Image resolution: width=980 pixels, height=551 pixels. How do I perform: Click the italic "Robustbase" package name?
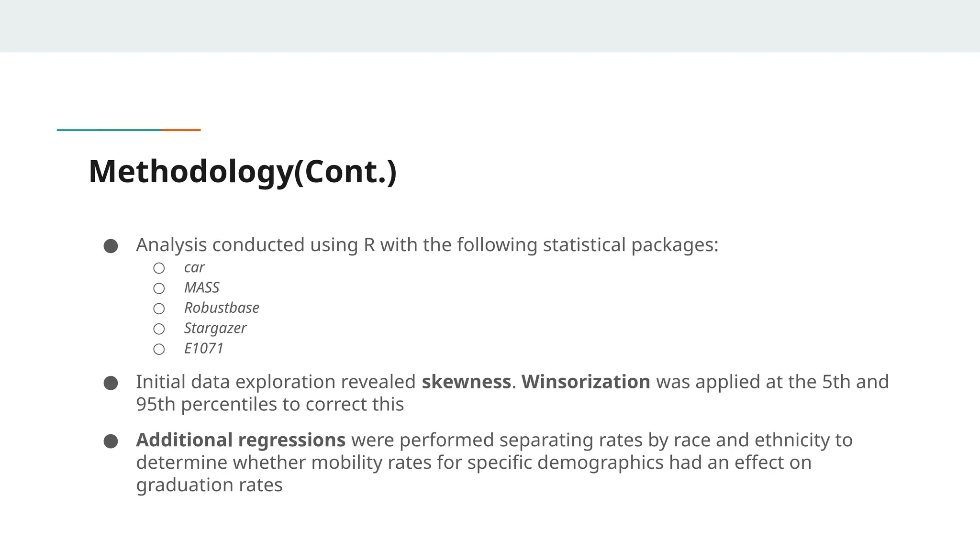[x=222, y=308]
